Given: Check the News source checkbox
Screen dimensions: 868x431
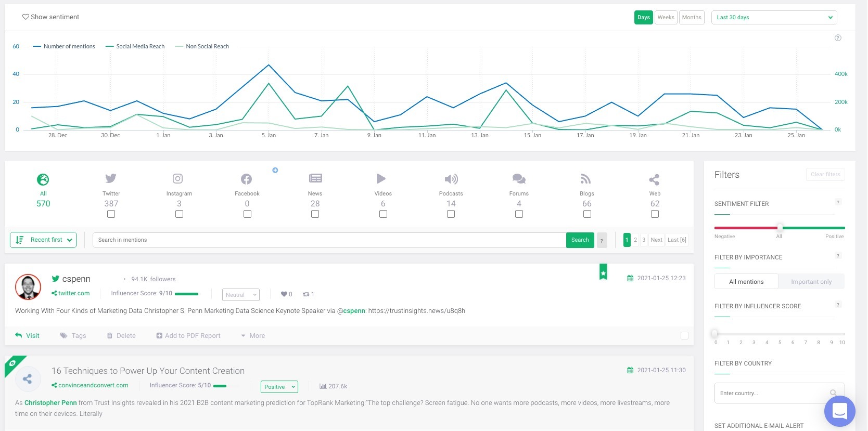Looking at the screenshot, I should (x=315, y=214).
